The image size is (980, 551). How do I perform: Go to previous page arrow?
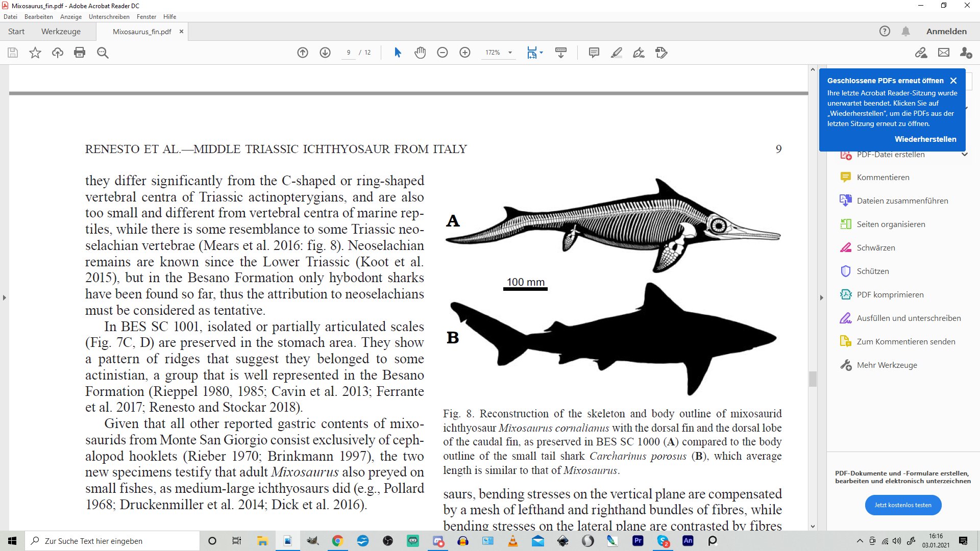click(x=303, y=53)
